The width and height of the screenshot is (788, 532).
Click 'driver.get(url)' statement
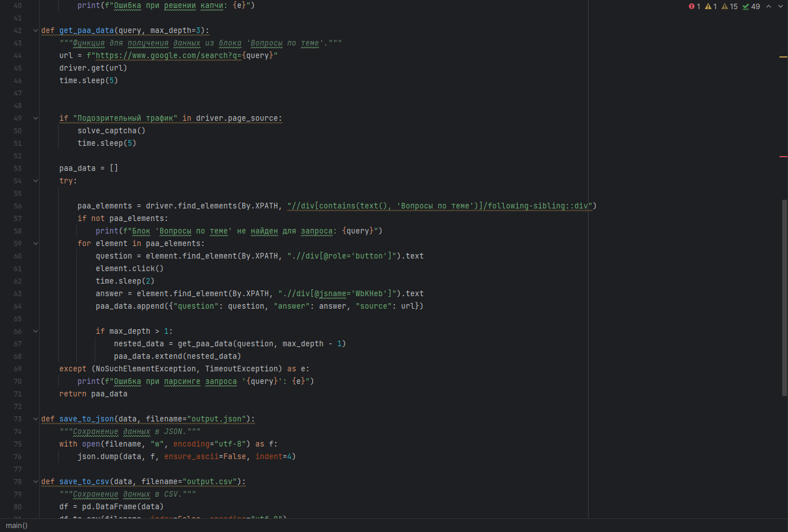coord(93,68)
